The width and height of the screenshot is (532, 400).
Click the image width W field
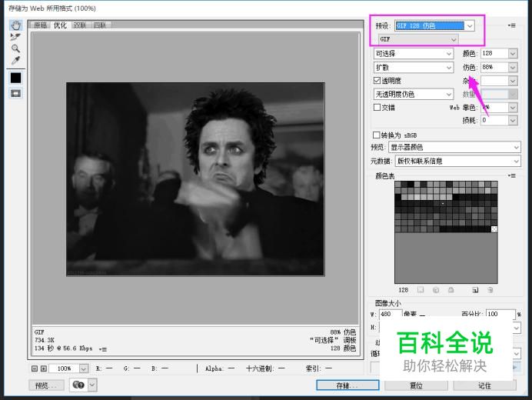click(391, 314)
